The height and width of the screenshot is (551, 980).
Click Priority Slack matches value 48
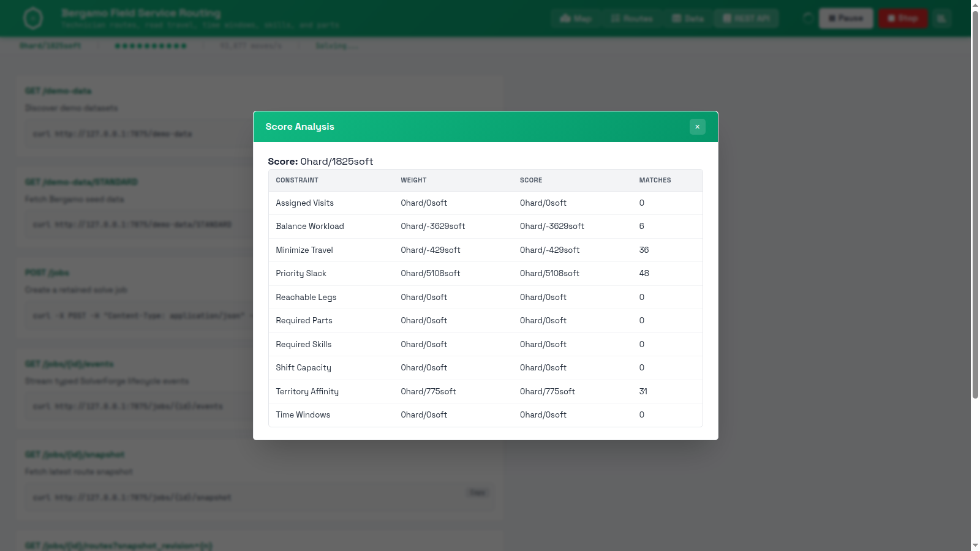644,274
